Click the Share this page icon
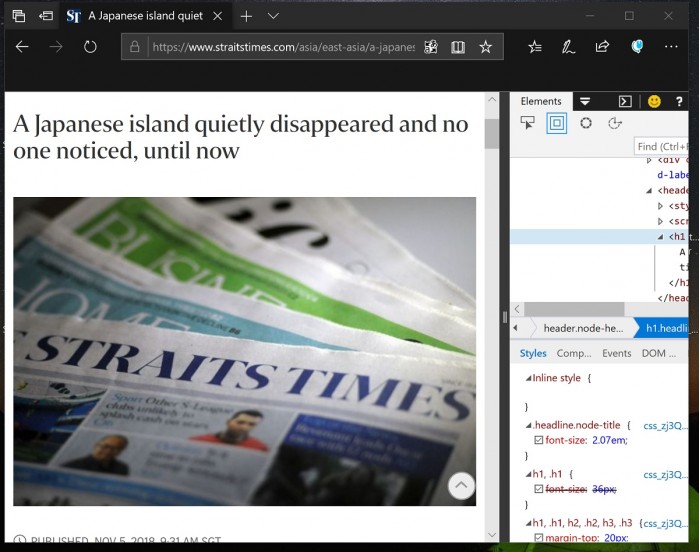This screenshot has height=552, width=700. click(602, 47)
